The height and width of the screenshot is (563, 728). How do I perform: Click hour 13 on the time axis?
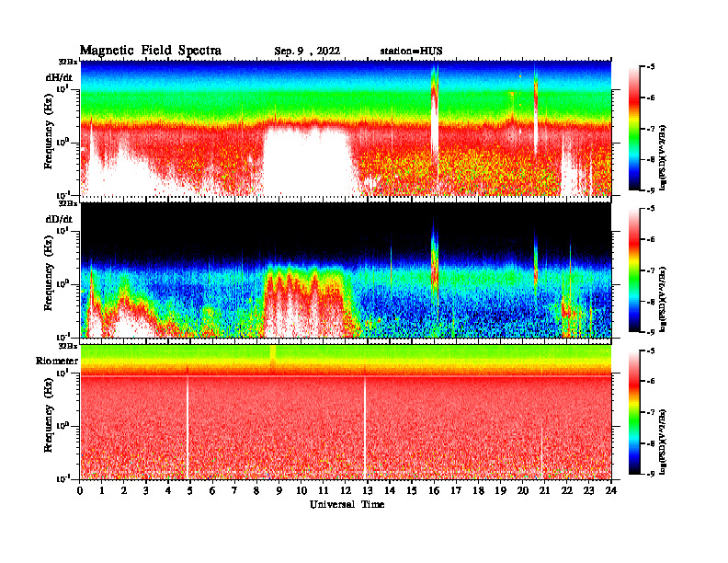pos(368,491)
